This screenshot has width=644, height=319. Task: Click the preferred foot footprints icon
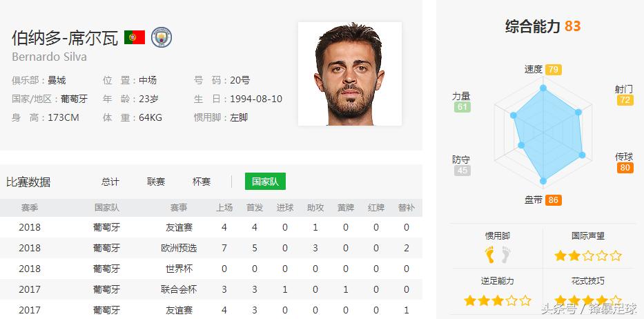[497, 255]
